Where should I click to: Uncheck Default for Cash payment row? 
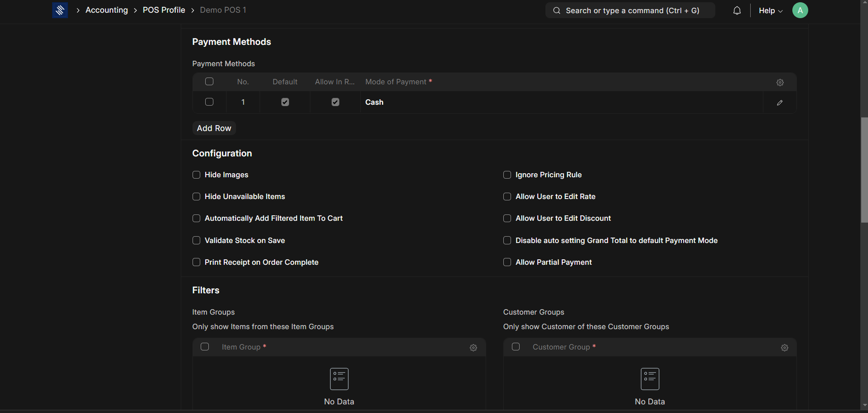pos(285,102)
